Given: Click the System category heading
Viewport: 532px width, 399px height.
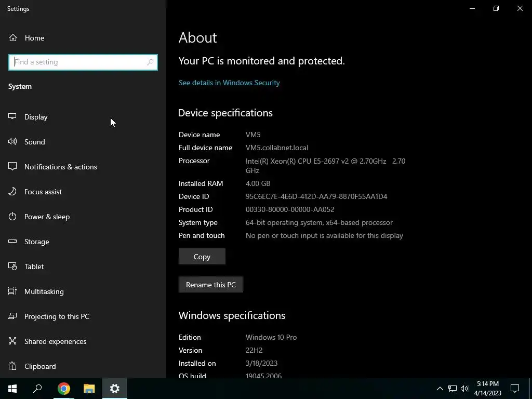Looking at the screenshot, I should (20, 87).
